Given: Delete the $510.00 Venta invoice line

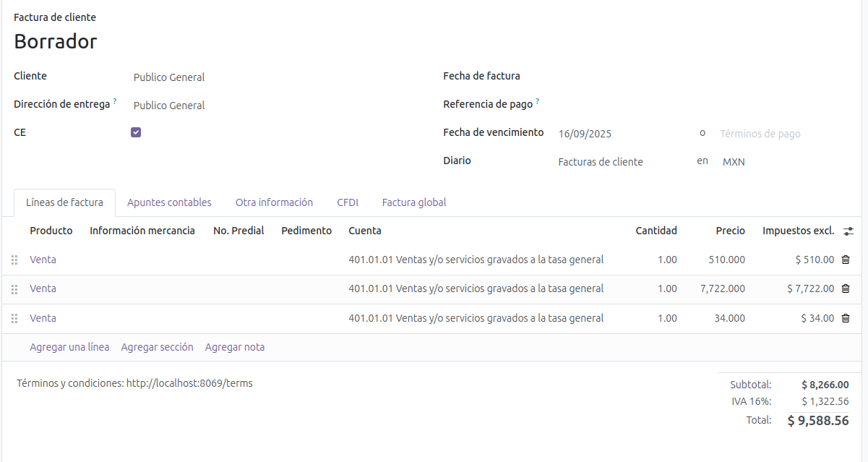Looking at the screenshot, I should [x=846, y=260].
